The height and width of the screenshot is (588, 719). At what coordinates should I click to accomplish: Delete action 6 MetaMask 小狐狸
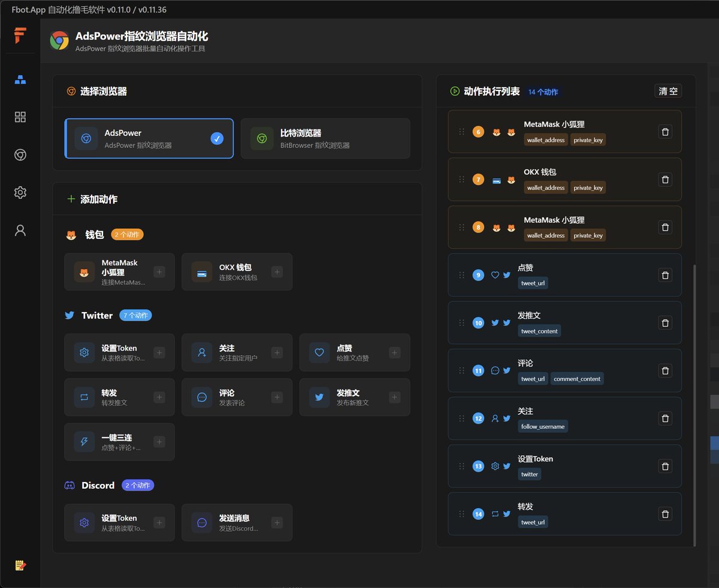click(x=665, y=132)
